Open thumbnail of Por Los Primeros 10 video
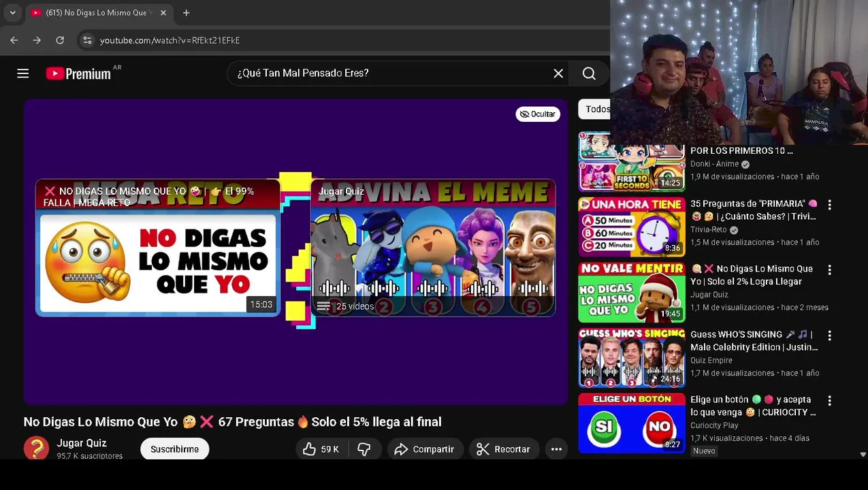 pos(632,163)
